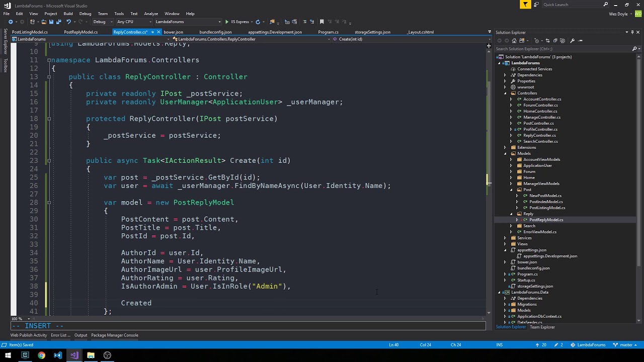The width and height of the screenshot is (644, 362).
Task: Click Sync with Active Document icon
Action: pyautogui.click(x=549, y=41)
